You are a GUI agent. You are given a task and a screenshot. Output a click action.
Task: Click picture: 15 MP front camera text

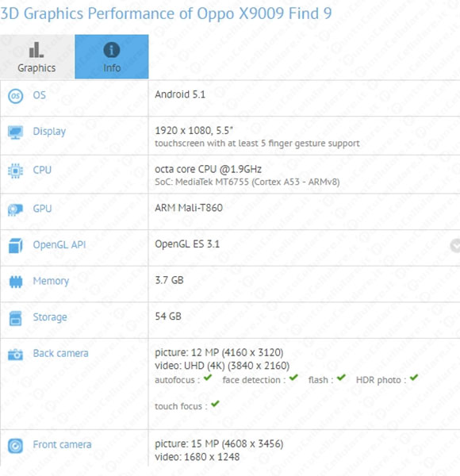(219, 443)
